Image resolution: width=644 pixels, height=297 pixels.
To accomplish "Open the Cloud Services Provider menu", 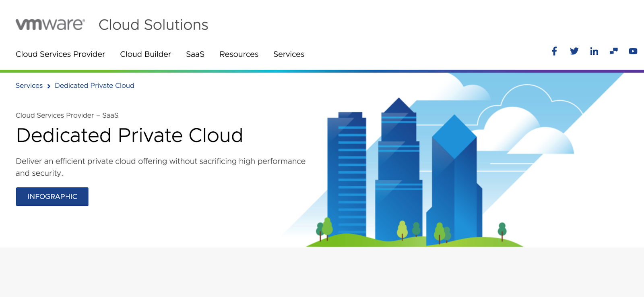I will [x=60, y=54].
